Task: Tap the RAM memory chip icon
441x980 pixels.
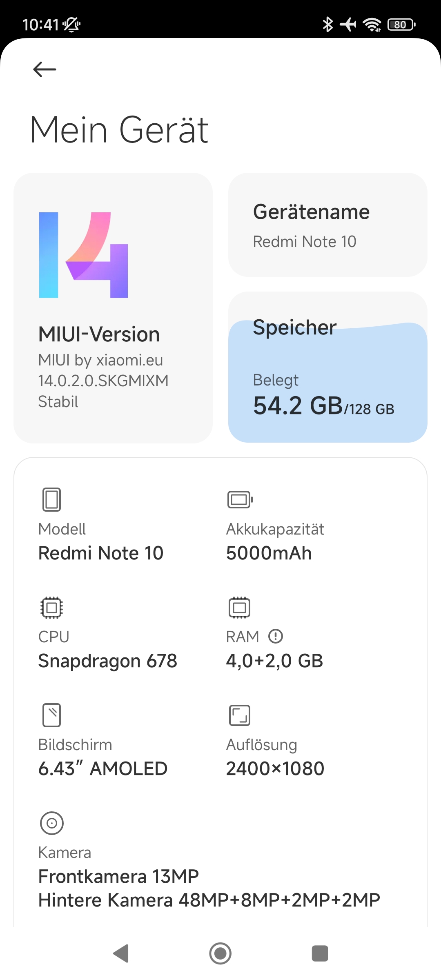Action: [x=240, y=607]
